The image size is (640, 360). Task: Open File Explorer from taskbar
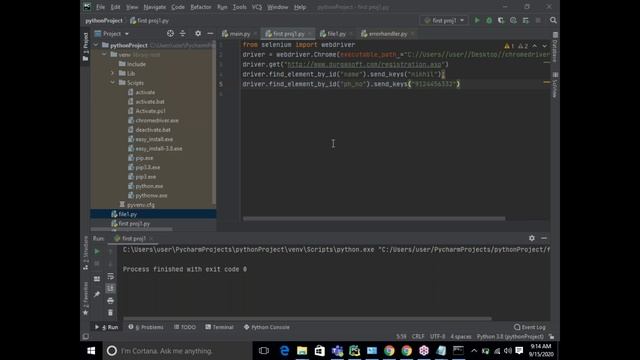(302, 351)
